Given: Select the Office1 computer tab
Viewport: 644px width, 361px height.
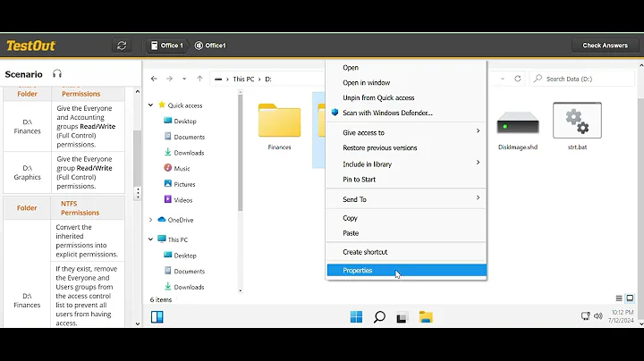Looking at the screenshot, I should (x=210, y=46).
